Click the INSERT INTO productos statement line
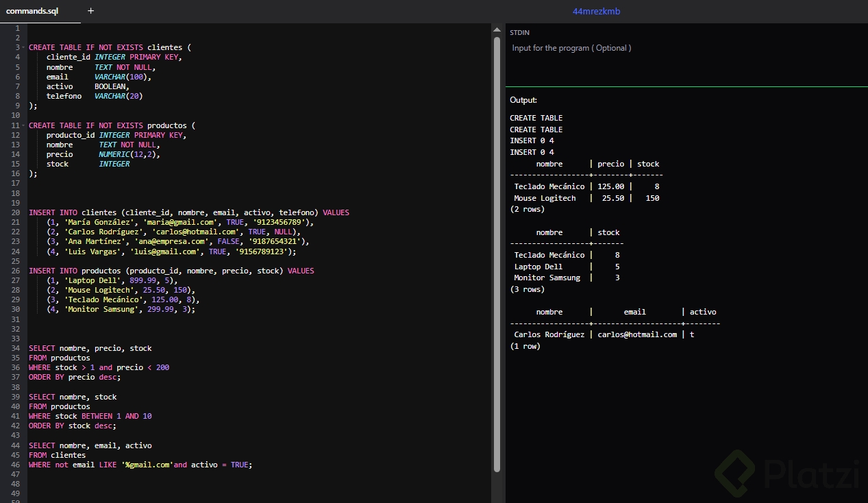Image resolution: width=868 pixels, height=503 pixels. coord(171,271)
